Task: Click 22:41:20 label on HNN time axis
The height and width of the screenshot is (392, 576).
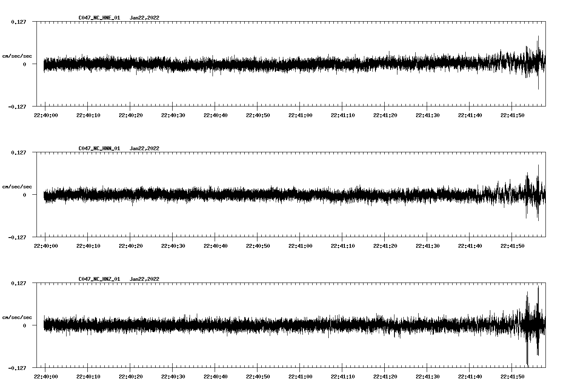Action: [x=385, y=246]
